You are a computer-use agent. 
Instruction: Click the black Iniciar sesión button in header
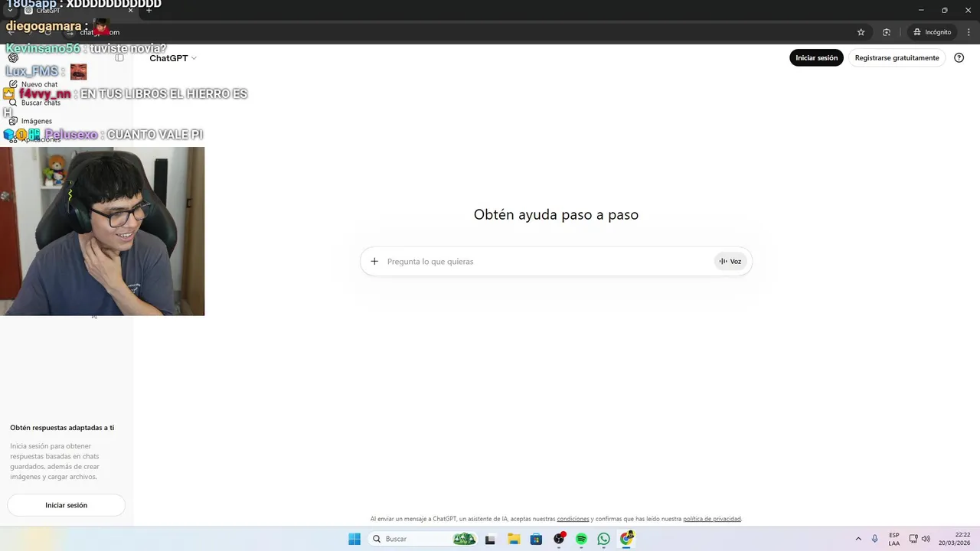point(816,57)
